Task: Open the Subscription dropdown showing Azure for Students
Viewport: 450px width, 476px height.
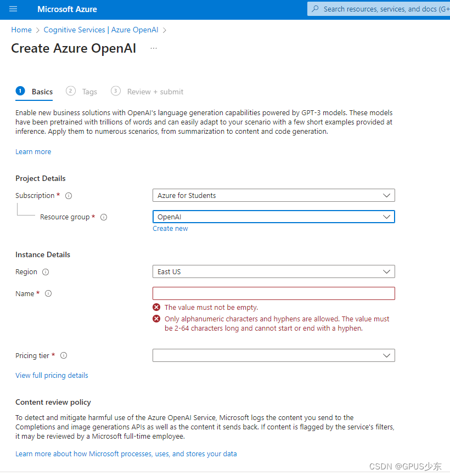Action: (273, 195)
